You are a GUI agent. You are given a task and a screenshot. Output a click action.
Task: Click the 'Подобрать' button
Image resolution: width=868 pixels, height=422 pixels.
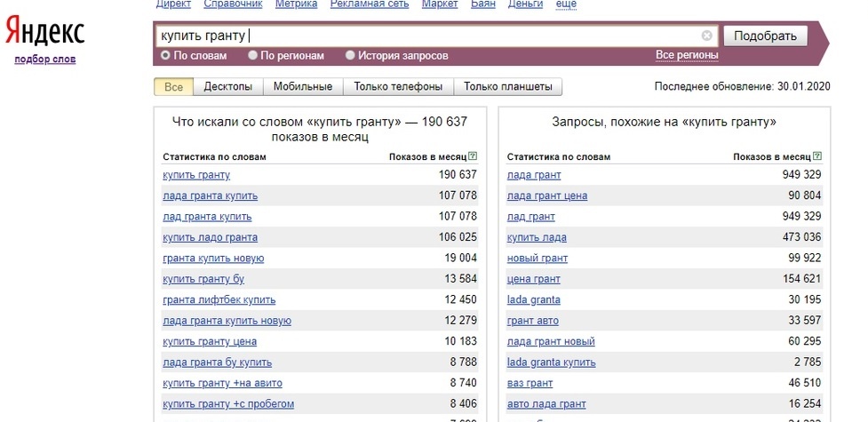(766, 36)
